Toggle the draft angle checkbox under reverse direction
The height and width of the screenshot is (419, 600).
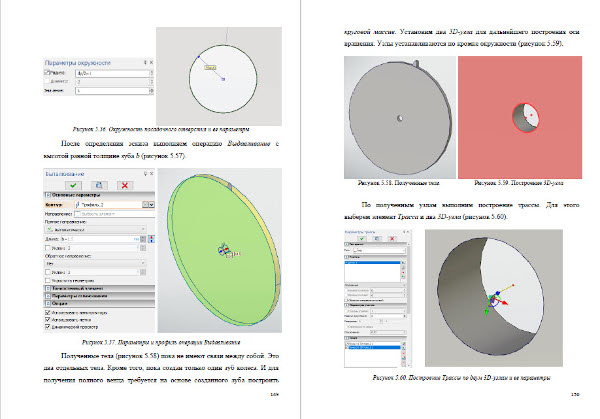[x=48, y=272]
